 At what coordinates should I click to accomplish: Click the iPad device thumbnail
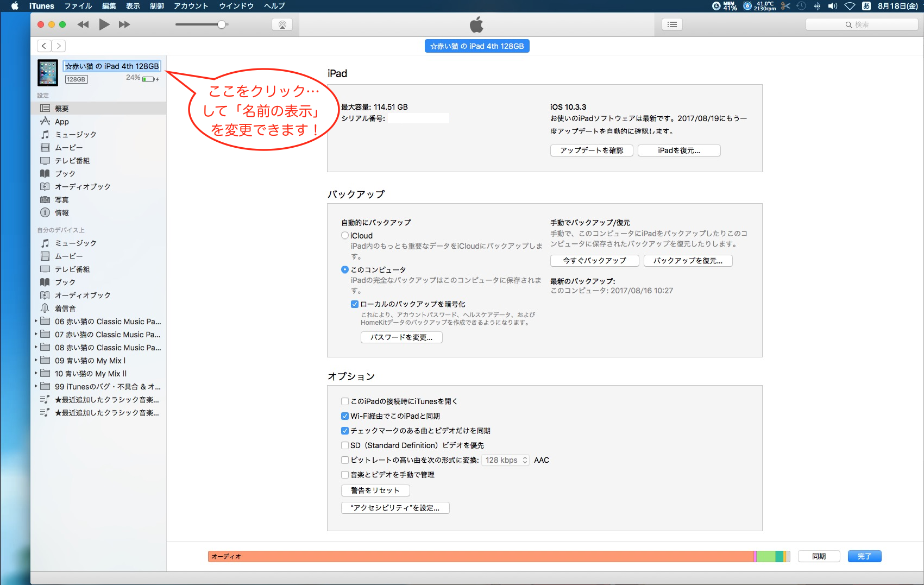click(x=48, y=73)
